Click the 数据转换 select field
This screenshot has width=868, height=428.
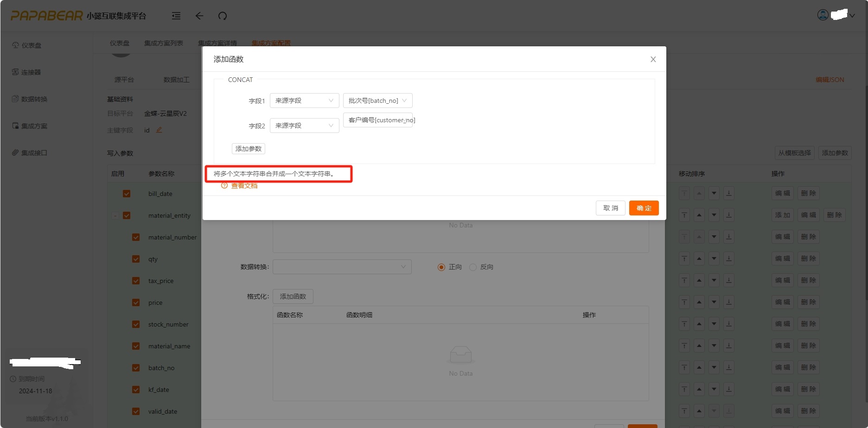[342, 267]
